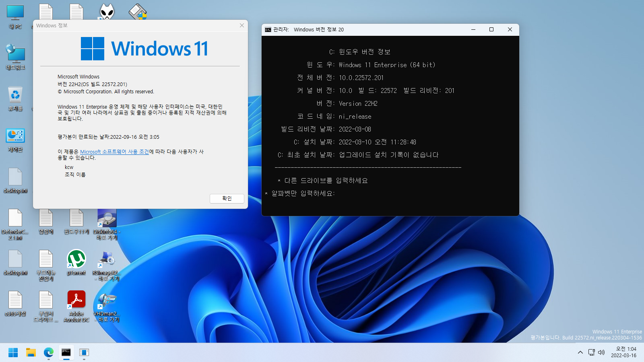Click the 'kcw' user name text

click(x=69, y=167)
